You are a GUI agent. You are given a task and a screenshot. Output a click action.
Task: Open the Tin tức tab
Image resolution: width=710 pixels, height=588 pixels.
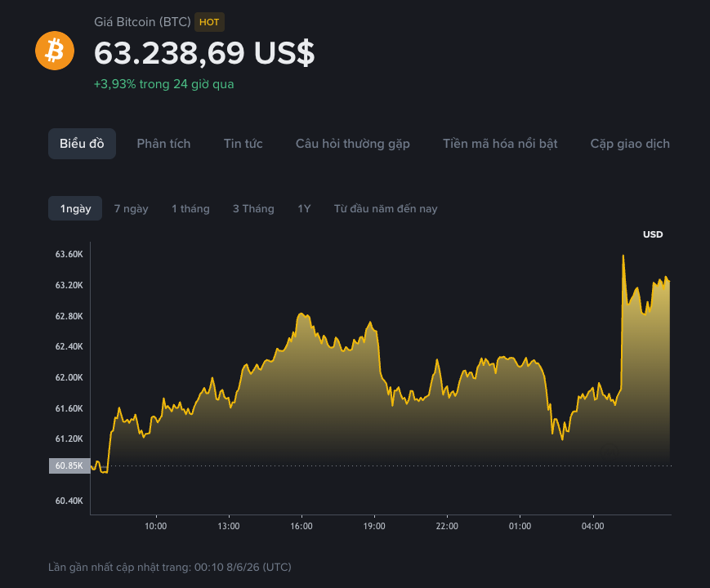243,144
